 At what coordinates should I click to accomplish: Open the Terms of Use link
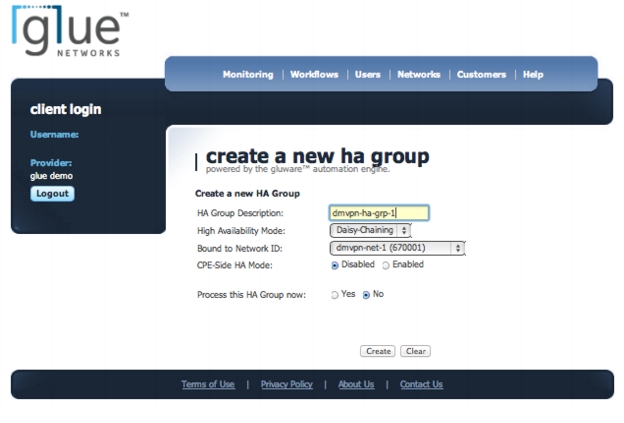(x=208, y=384)
